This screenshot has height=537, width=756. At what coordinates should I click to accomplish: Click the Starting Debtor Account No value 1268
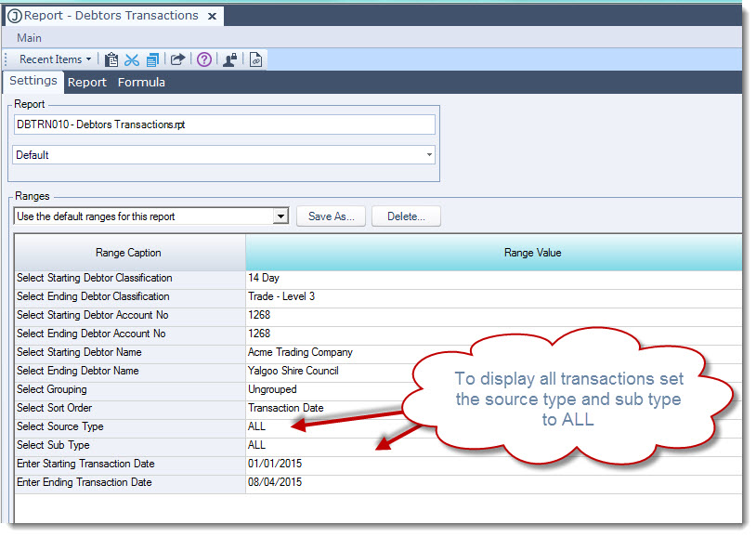(x=494, y=316)
